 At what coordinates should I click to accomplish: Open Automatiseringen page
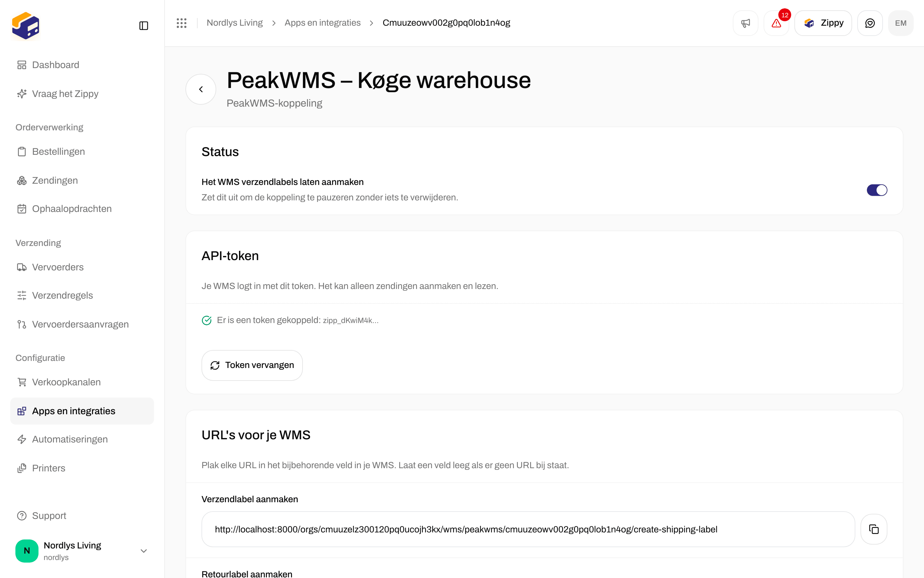[x=82, y=439]
